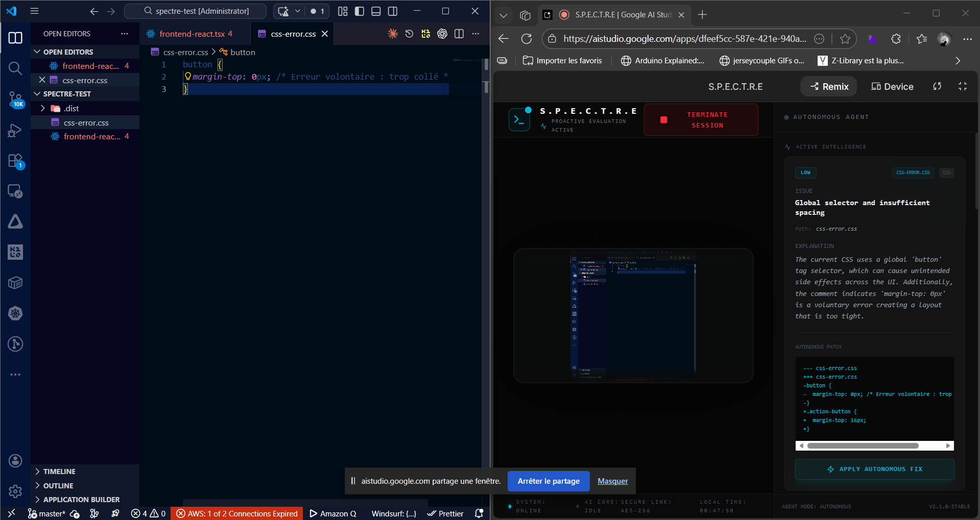Click the patch scrollbar right arrow
The width and height of the screenshot is (980, 520).
pyautogui.click(x=948, y=445)
